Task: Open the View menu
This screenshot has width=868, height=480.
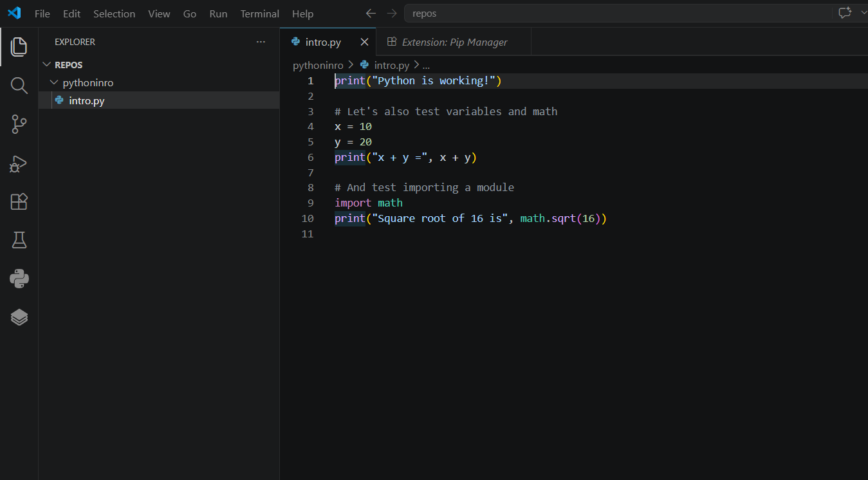Action: [x=159, y=14]
